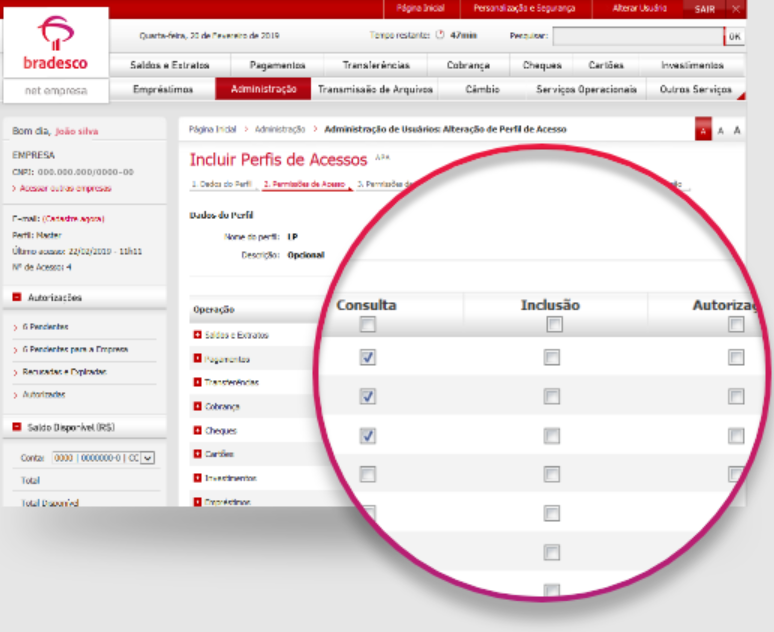Click the SAIR button
The image size is (774, 632).
coord(704,9)
